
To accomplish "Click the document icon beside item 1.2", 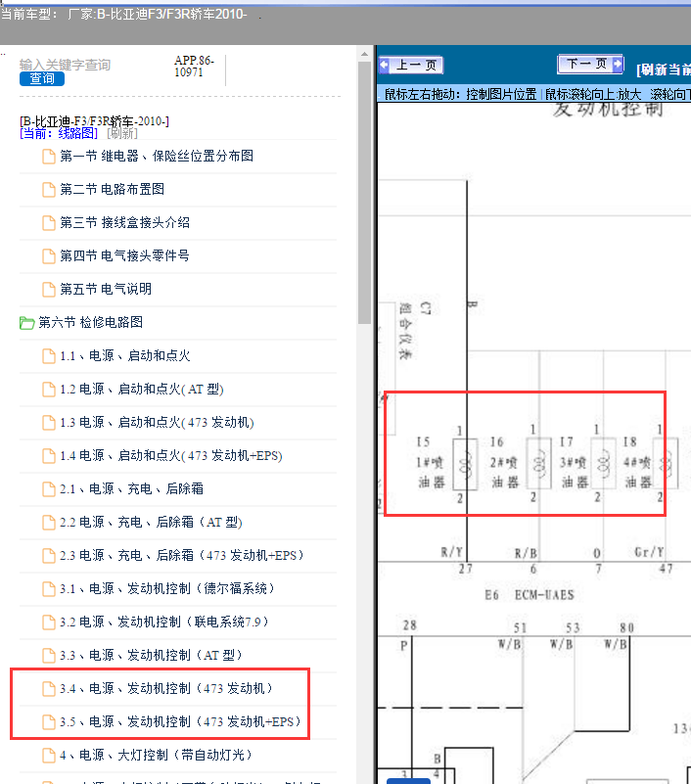I will click(x=49, y=390).
